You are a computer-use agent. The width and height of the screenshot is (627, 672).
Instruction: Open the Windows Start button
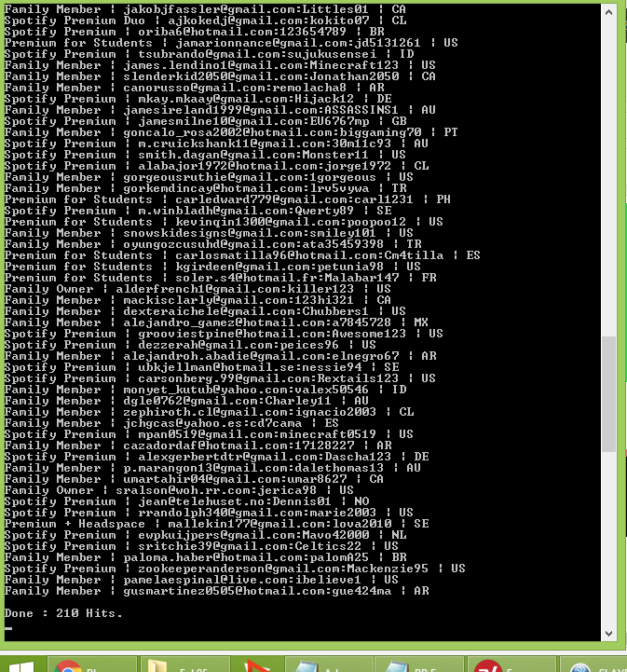coord(21,665)
